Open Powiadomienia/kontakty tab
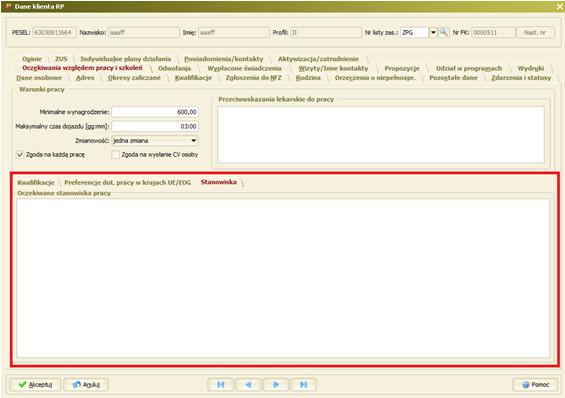Screen dimensions: 565x398 click(x=224, y=59)
